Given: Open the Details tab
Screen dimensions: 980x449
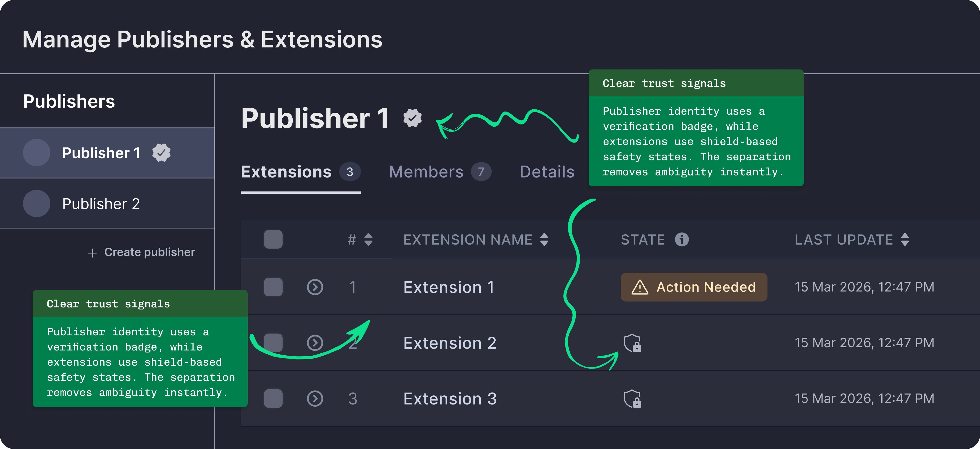Looking at the screenshot, I should [547, 172].
